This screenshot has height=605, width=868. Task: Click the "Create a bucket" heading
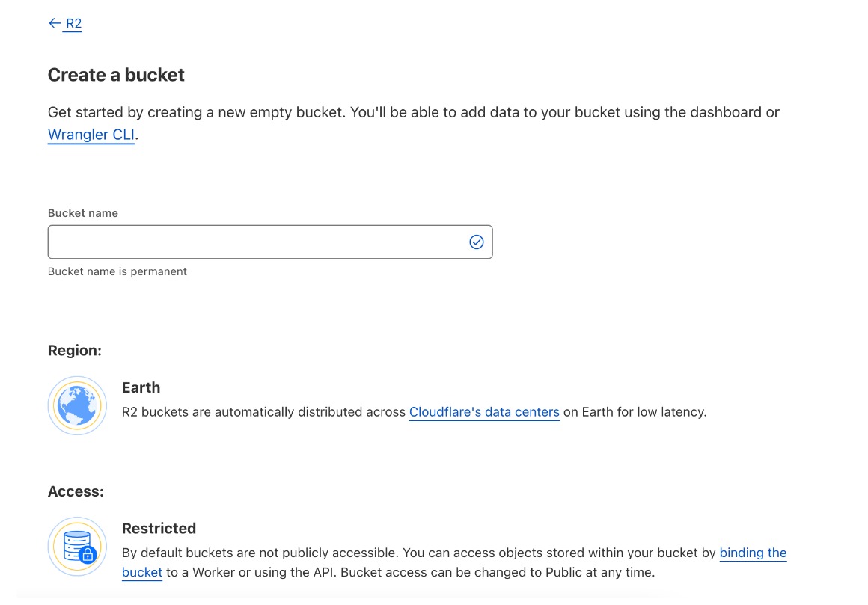tap(116, 75)
